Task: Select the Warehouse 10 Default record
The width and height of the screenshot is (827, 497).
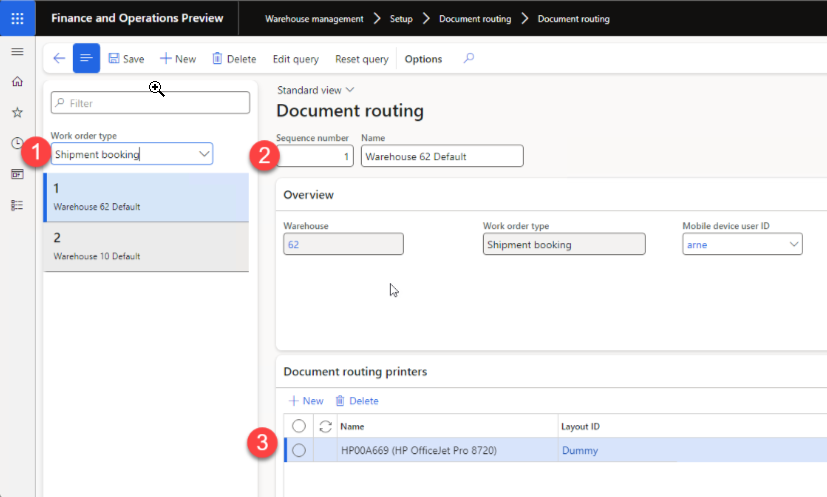Action: coord(146,246)
